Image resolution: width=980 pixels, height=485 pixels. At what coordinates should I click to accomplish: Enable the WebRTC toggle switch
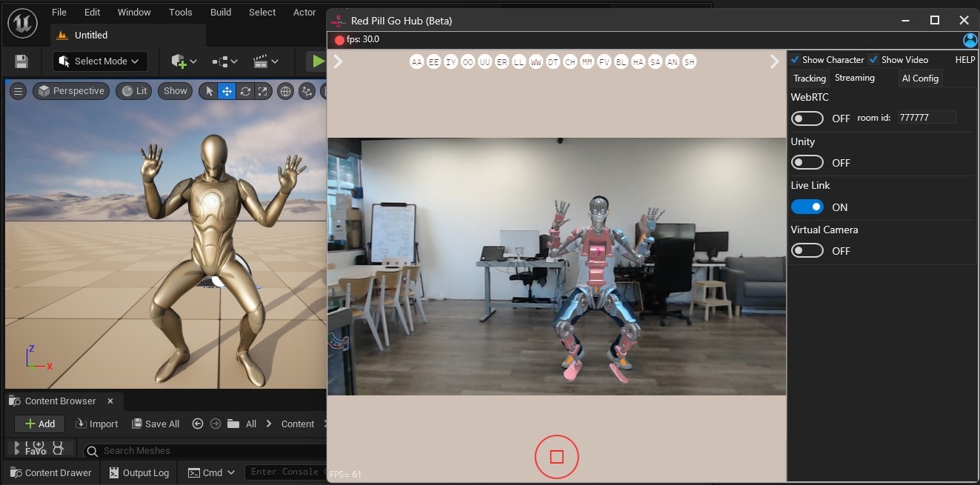pyautogui.click(x=807, y=118)
